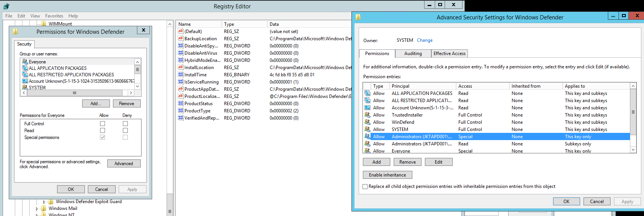Click the ALL APPLICATION PACKAGES icon in group list
Viewport: 644px width, 216px height.
tap(25, 68)
